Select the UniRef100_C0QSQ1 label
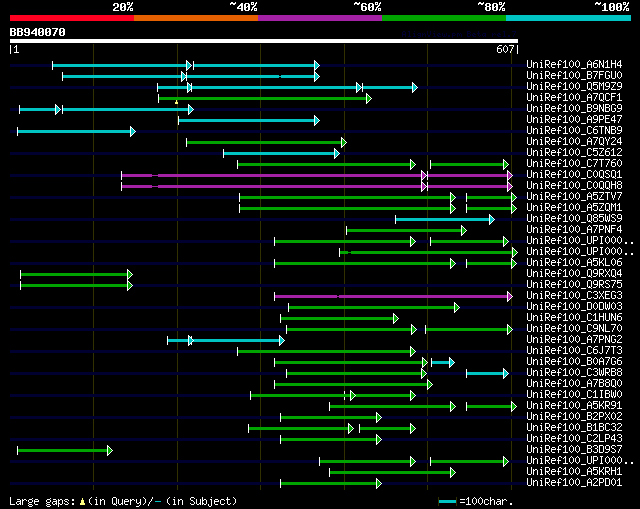This screenshot has width=640, height=509. click(574, 174)
